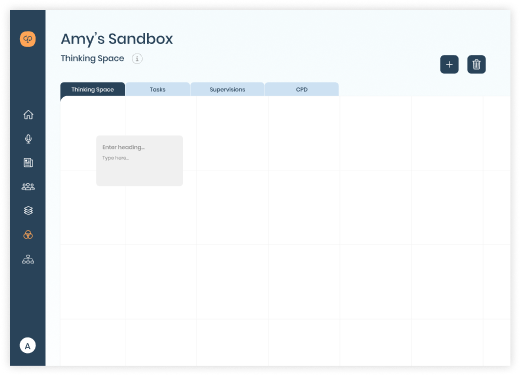The image size is (521, 376).
Task: Select the microphone icon in the sidebar
Action: coord(28,139)
